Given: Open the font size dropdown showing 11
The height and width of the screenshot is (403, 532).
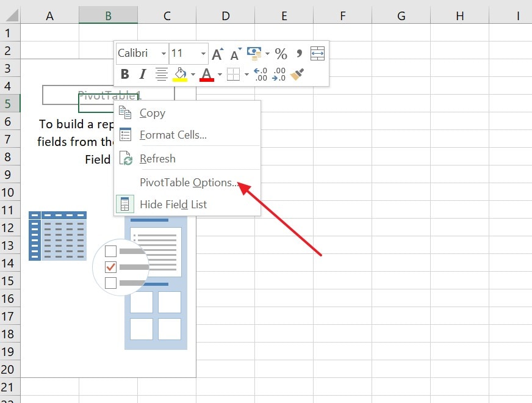Looking at the screenshot, I should coord(203,53).
